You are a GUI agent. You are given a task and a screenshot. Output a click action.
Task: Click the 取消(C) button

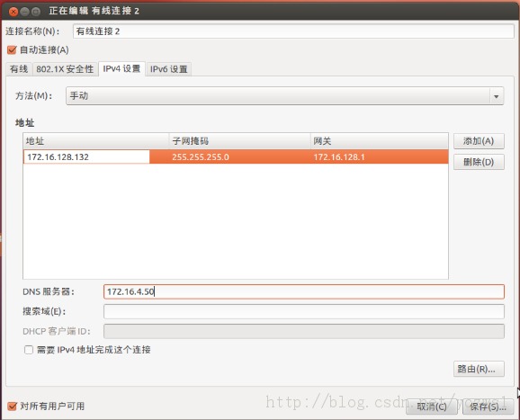click(432, 407)
